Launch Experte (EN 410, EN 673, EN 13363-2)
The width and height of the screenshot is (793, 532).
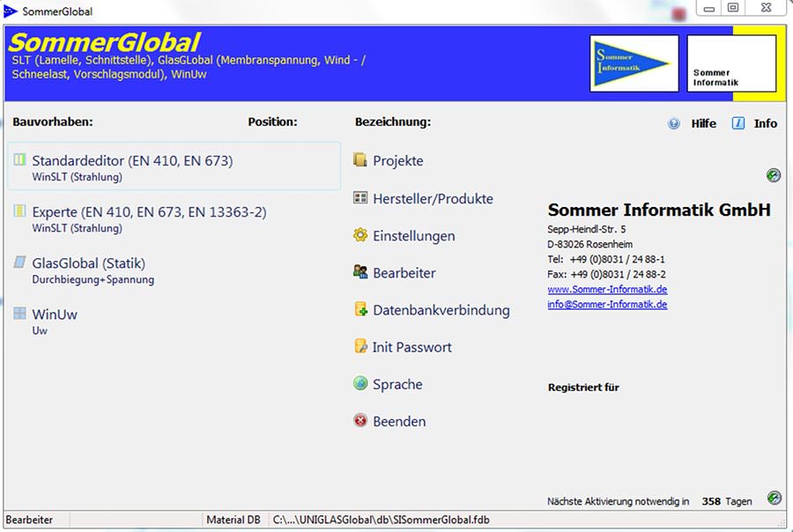point(149,212)
